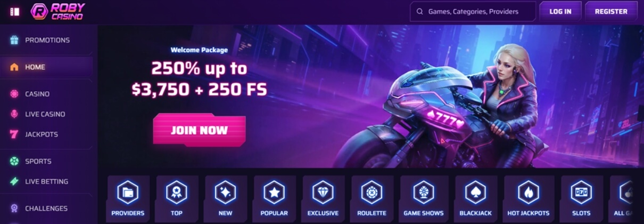Click the Join Now button
The height and width of the screenshot is (224, 644).
click(x=200, y=130)
